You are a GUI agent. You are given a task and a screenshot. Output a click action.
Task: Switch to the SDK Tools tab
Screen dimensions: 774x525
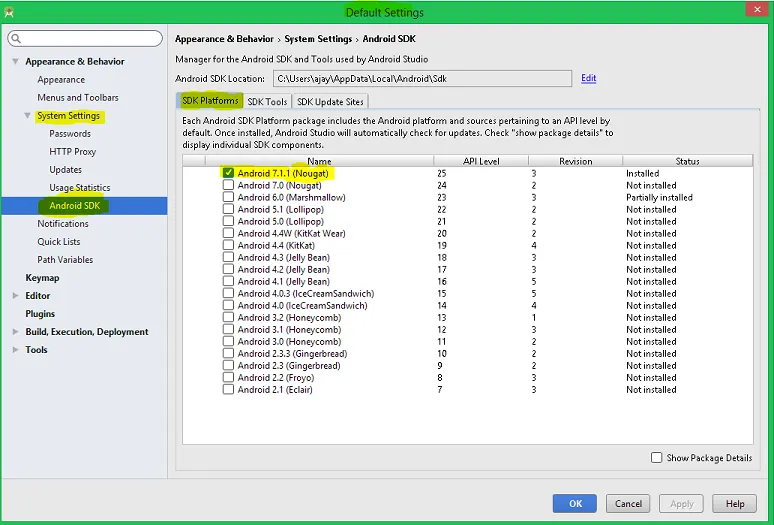(x=267, y=101)
